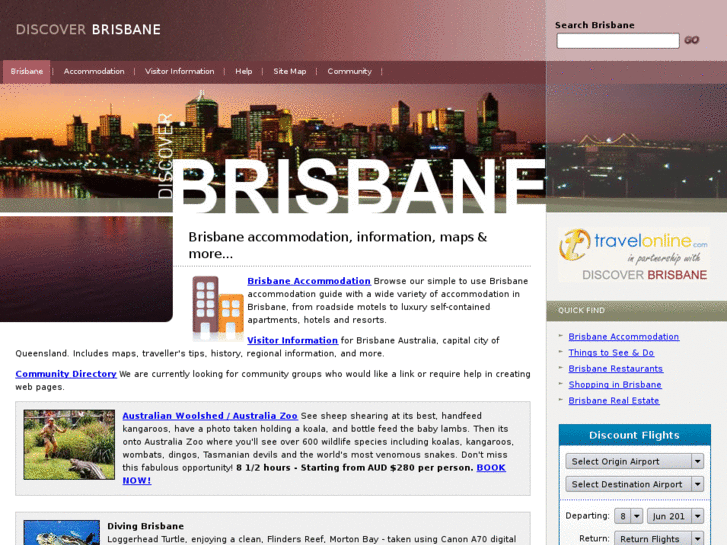This screenshot has width=727, height=545.
Task: Open the Visitor Information navigation tab
Action: [179, 71]
